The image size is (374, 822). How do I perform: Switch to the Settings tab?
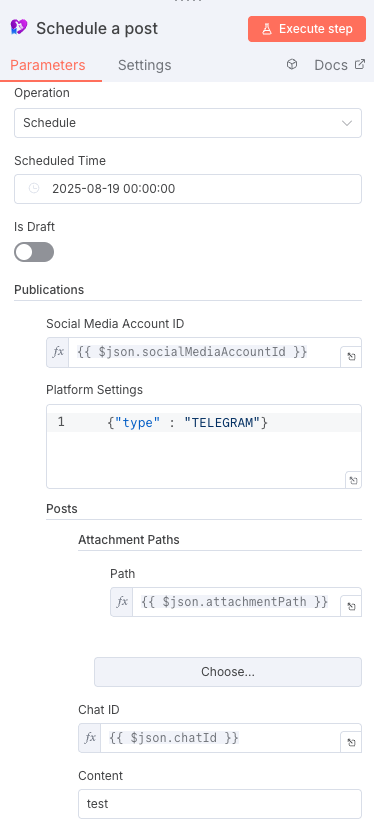point(144,65)
